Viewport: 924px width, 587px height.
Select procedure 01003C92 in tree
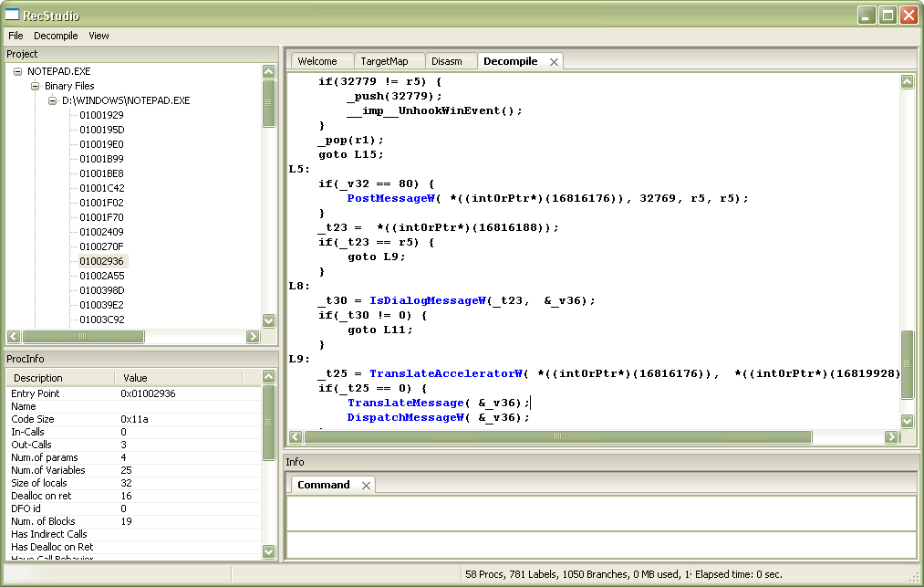(x=102, y=320)
